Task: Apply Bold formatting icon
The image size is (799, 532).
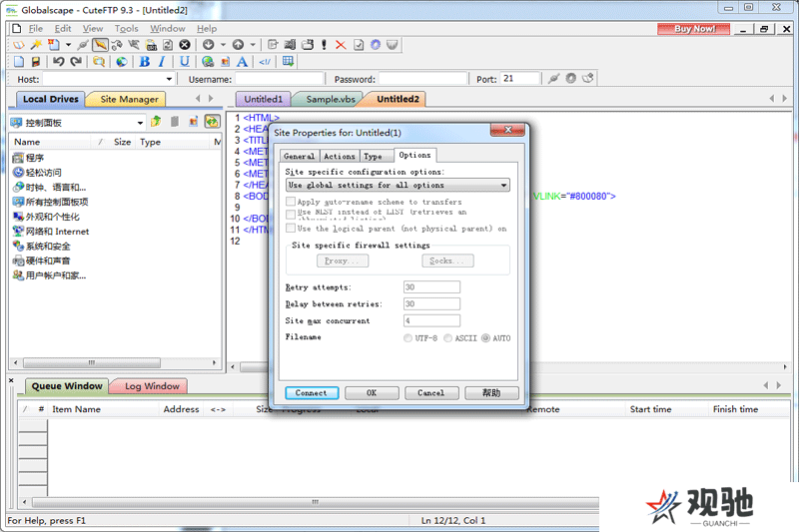Action: click(145, 62)
